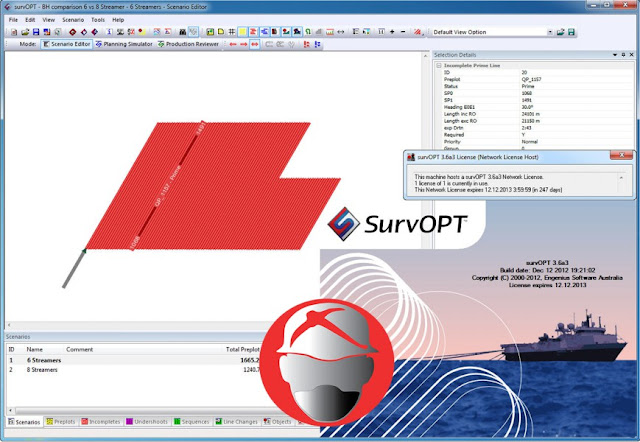Switch to the Line Changes tab

coord(237,422)
